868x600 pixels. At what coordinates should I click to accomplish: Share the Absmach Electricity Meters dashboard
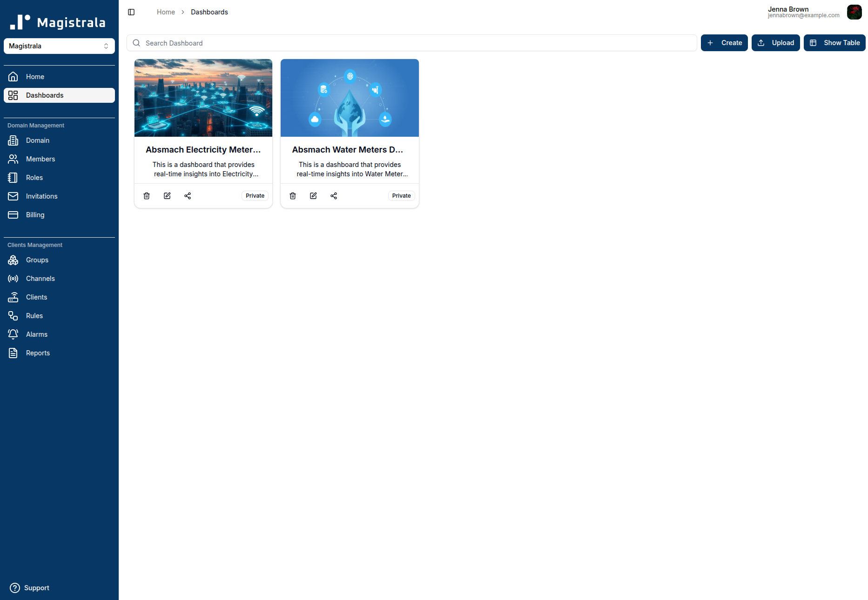pos(188,195)
